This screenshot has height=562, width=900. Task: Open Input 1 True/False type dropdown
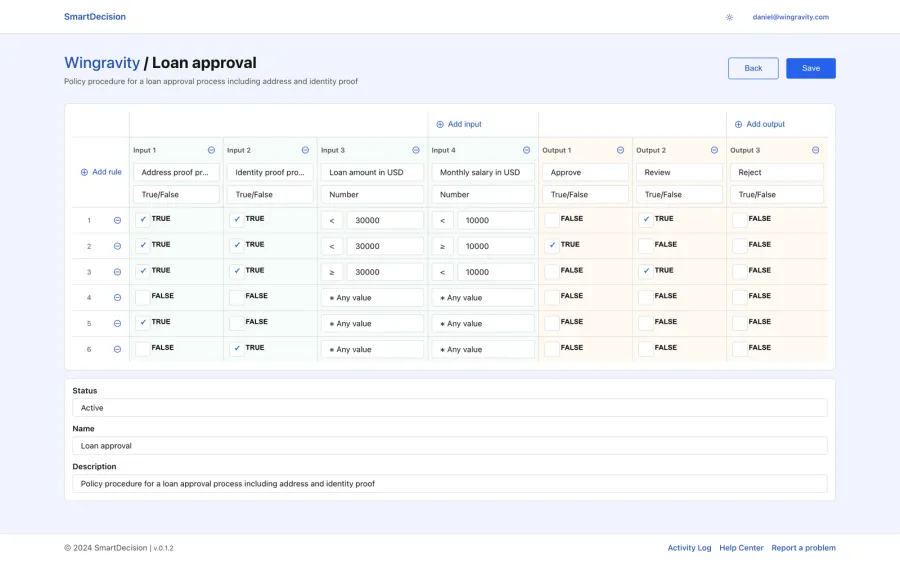(x=176, y=195)
